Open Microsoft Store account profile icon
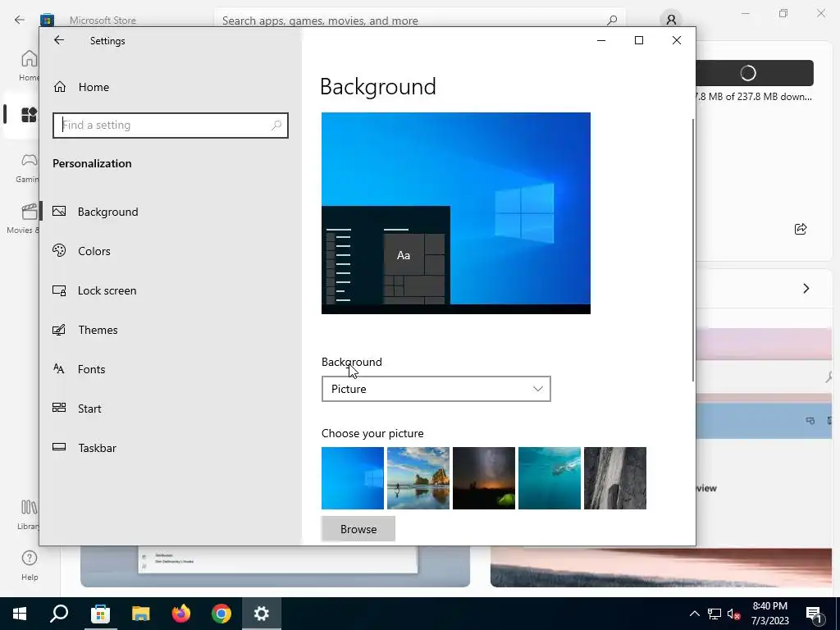Viewport: 840px width, 630px height. click(671, 20)
